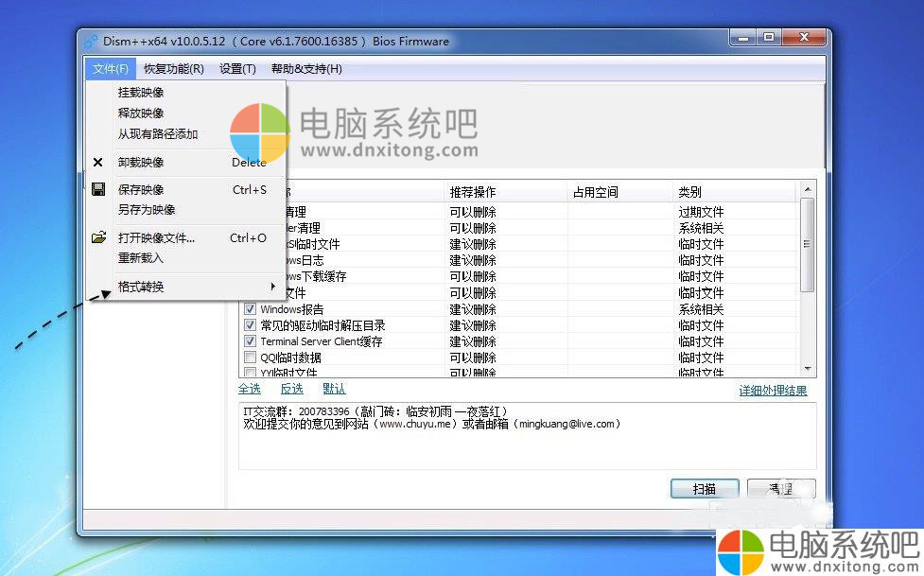Screen dimensions: 924x576
Task: Click the Dism++ app icon in title bar
Action: 91,42
